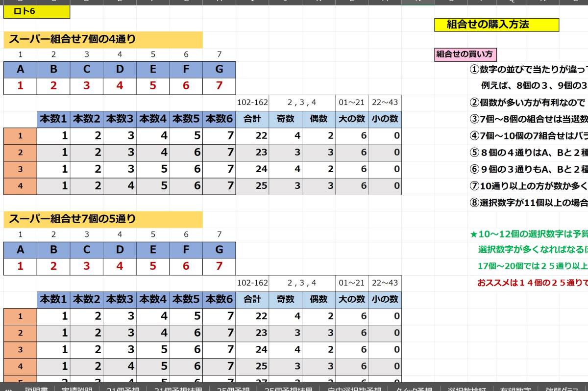Click 22～43 cell above 5通り table
The height and width of the screenshot is (391, 588).
385,283
